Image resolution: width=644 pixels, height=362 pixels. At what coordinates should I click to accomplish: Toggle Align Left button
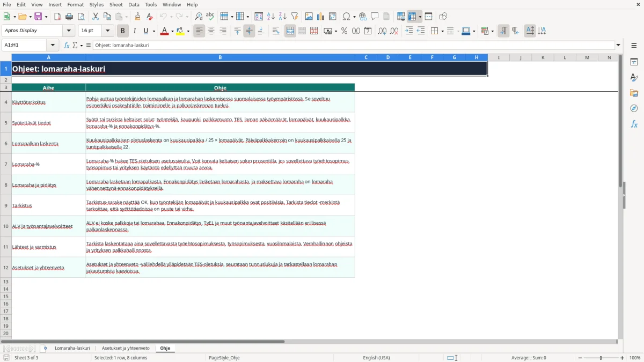(x=200, y=31)
